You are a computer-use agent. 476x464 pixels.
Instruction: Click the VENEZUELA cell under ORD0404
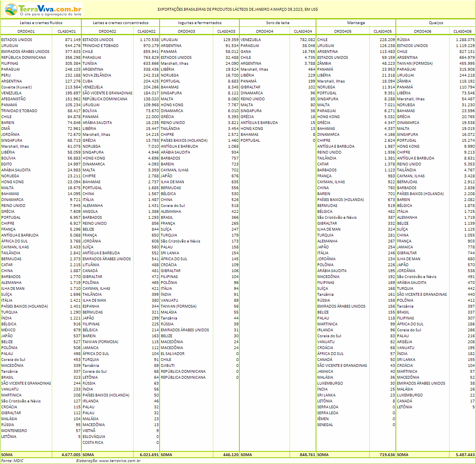(x=251, y=40)
